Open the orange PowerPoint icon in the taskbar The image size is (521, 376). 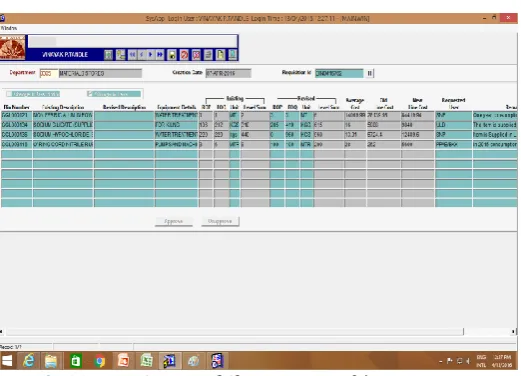[x=123, y=361]
